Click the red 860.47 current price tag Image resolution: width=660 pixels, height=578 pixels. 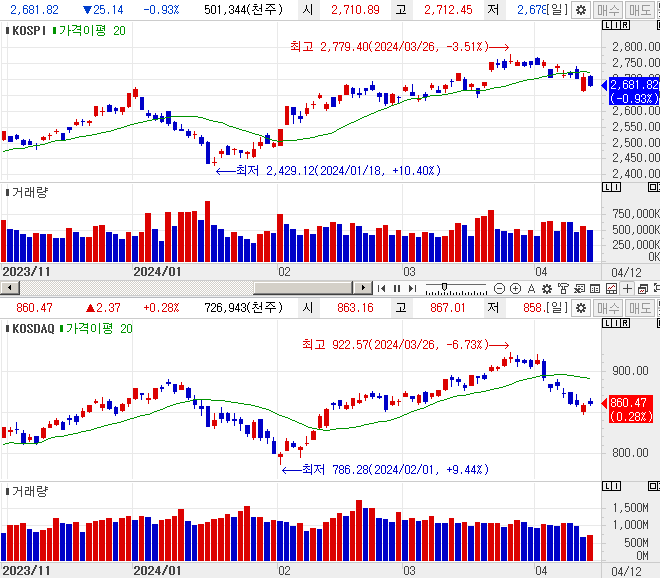click(629, 409)
